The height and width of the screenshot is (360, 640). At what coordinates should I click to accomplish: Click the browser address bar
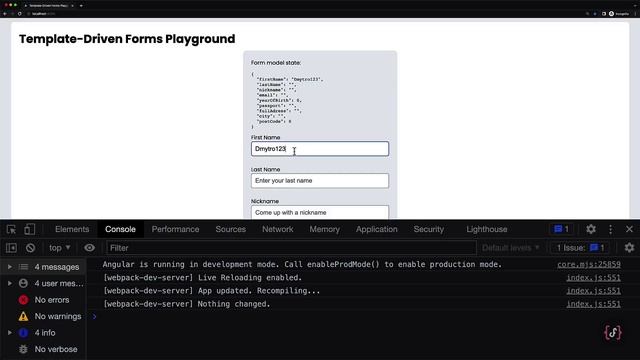tap(302, 13)
